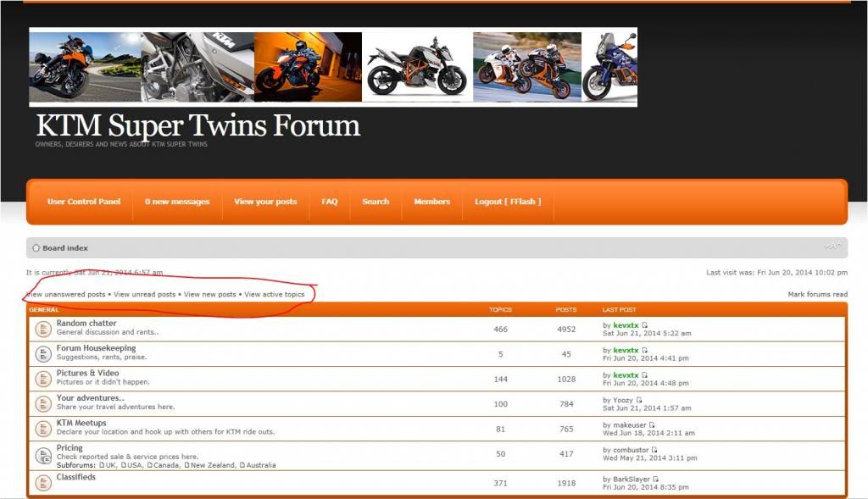
Task: Click the Canada subforum icon
Action: click(x=149, y=465)
